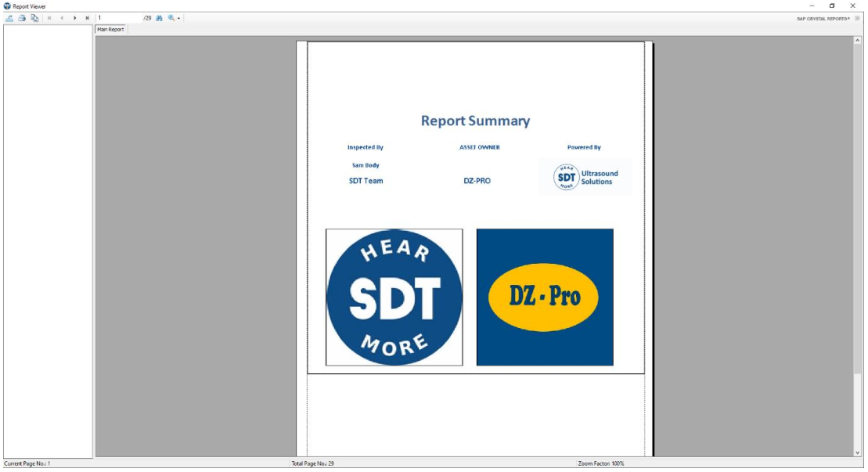Image resolution: width=868 pixels, height=472 pixels.
Task: Click the Report Summary heading
Action: [475, 121]
